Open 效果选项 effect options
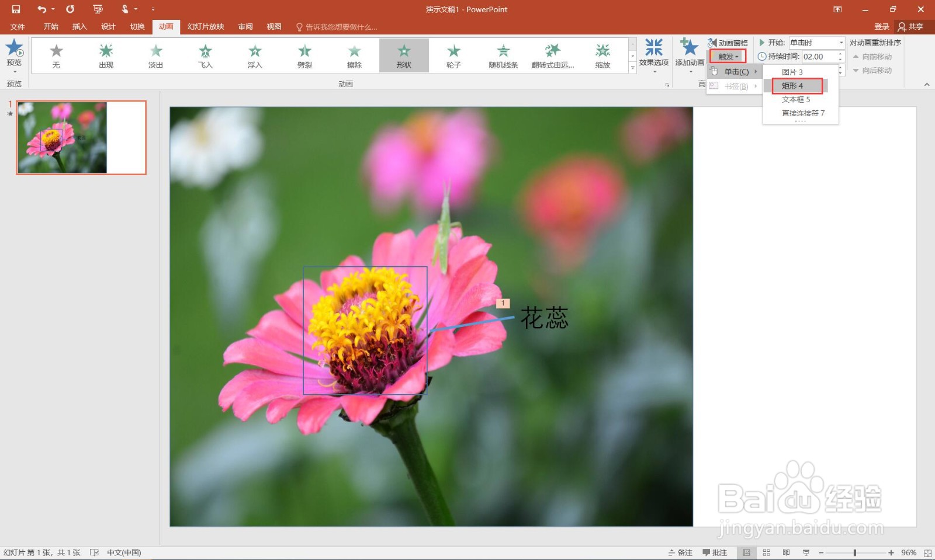 point(653,55)
